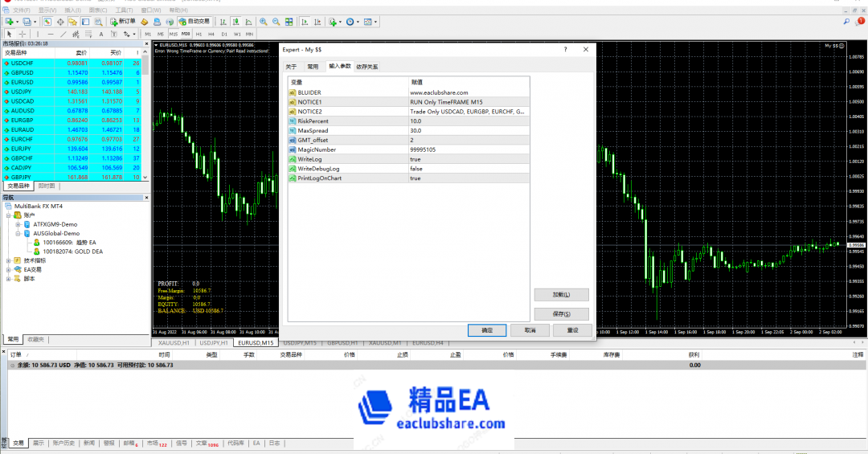Screen dimensions: 868x454
Task: Open the Profiles toolbar icon
Action: 27,22
